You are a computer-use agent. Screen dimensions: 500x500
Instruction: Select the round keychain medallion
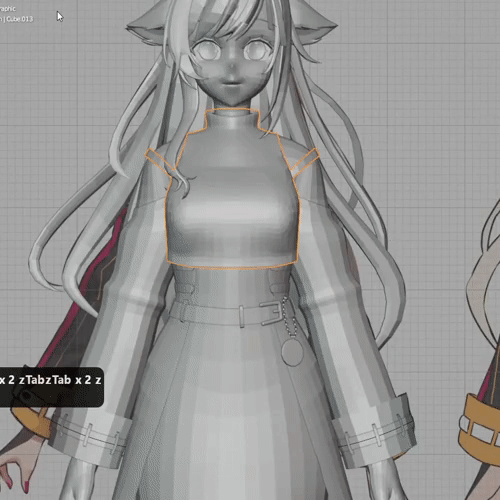point(292,352)
